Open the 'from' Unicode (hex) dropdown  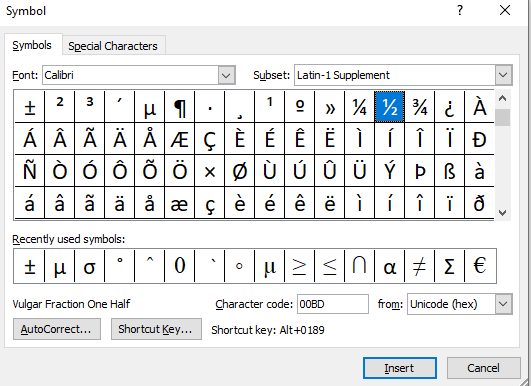(503, 304)
